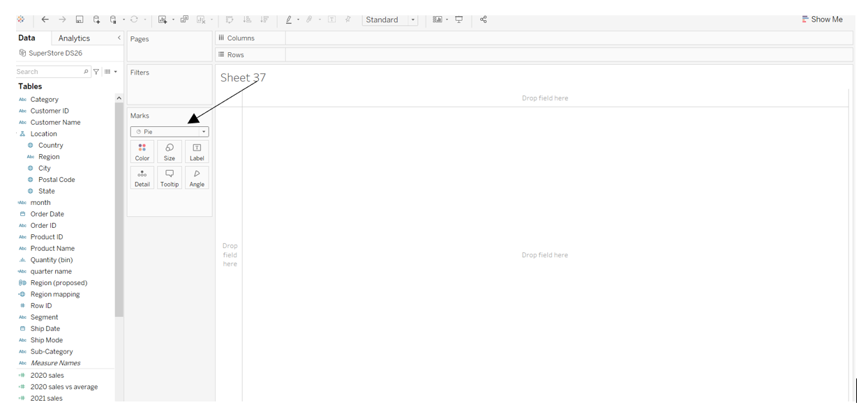
Task: Click the Size marks card button
Action: click(170, 152)
